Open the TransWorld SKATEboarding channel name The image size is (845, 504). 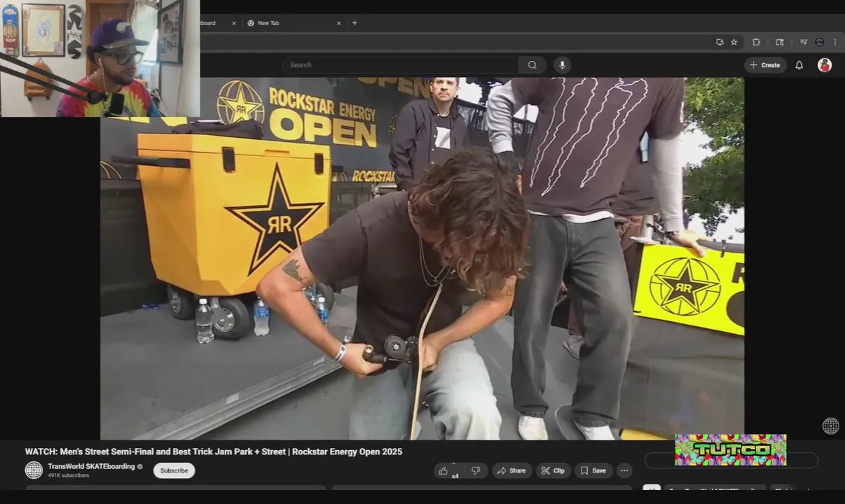tap(91, 466)
